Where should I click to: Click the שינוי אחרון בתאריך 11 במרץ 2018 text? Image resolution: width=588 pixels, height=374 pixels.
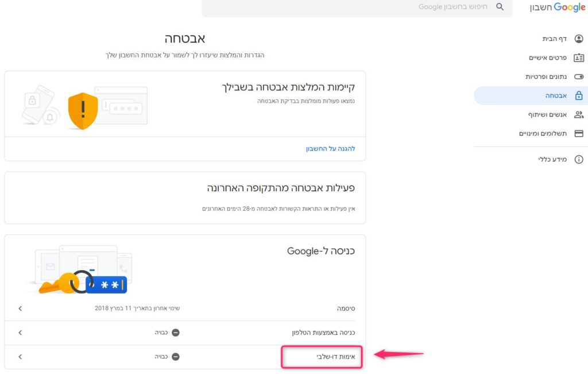[137, 308]
